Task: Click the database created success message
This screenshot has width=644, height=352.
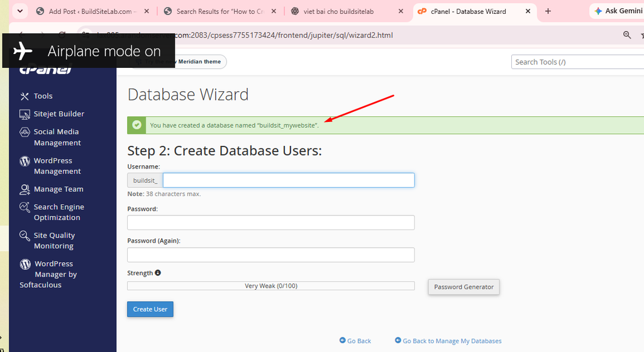Action: [x=234, y=126]
